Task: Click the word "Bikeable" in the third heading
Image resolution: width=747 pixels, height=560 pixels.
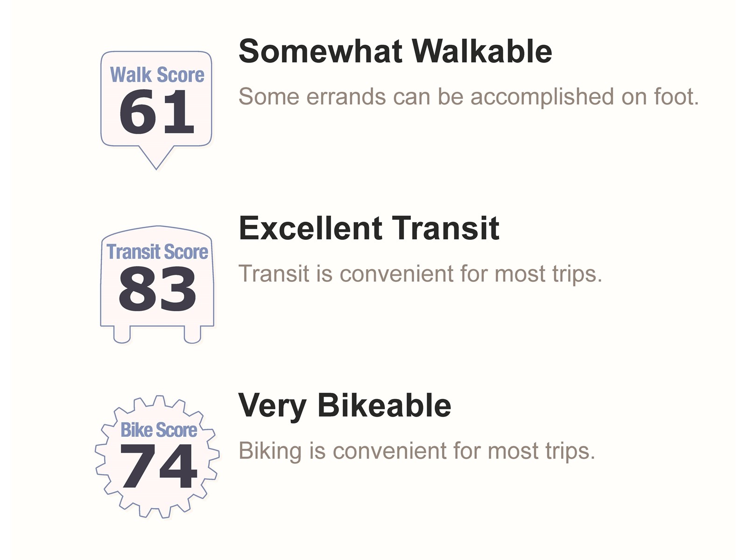Action: (384, 405)
